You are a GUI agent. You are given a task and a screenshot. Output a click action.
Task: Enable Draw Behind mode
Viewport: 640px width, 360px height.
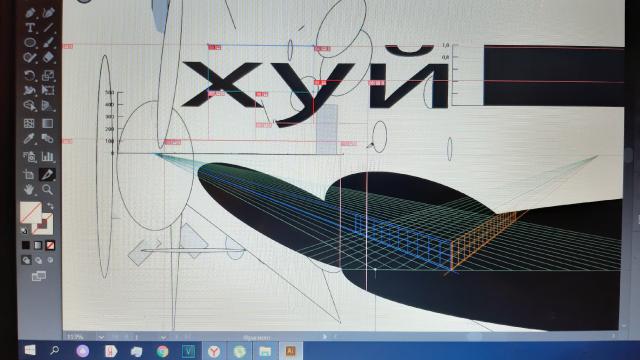[38, 260]
